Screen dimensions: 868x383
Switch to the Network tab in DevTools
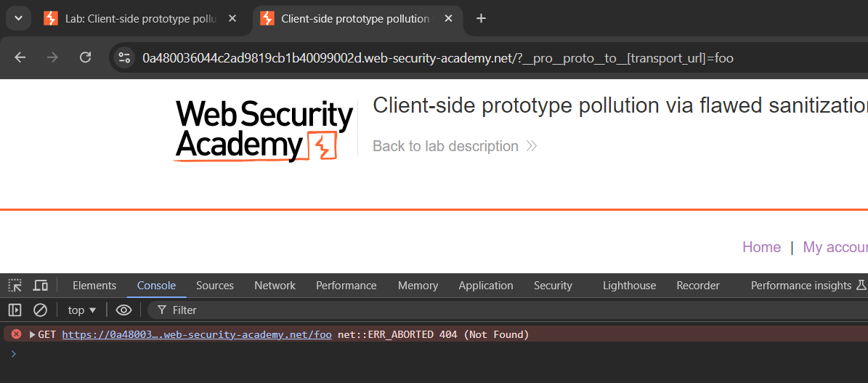coord(275,286)
